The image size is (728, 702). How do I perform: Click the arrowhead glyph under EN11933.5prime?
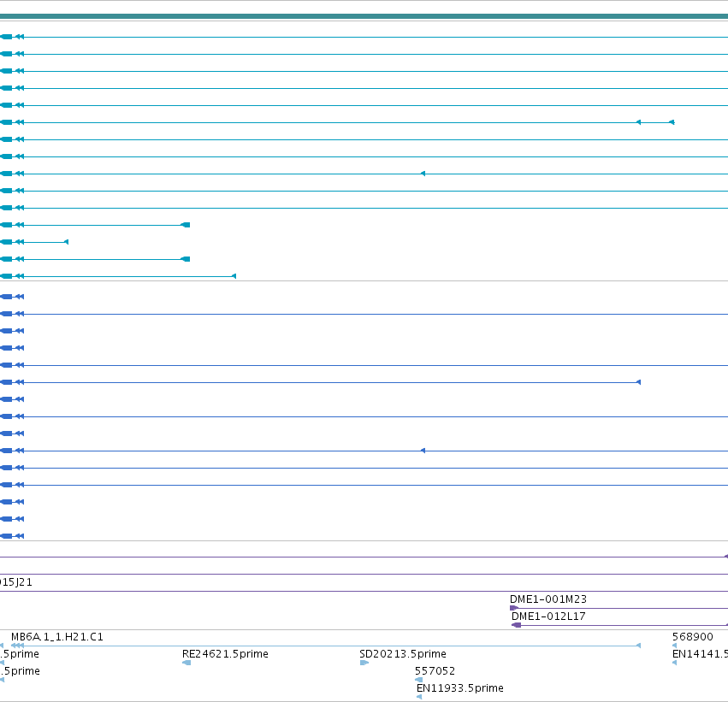(x=419, y=697)
